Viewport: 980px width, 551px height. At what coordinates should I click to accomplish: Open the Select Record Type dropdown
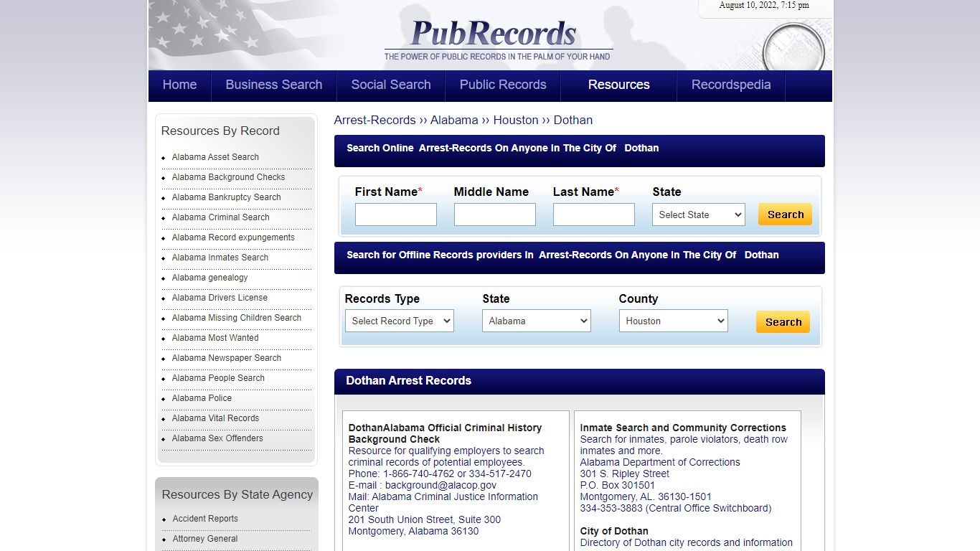pos(399,321)
